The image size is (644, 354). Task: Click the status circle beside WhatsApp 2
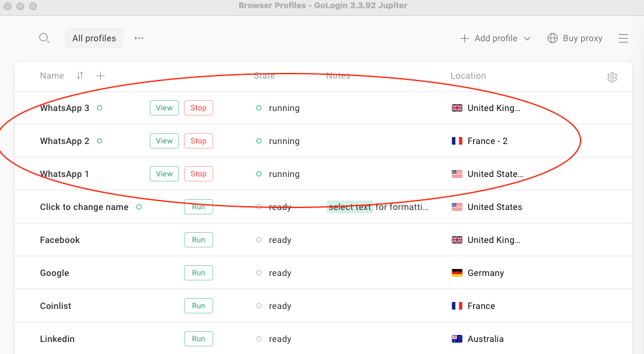point(100,141)
